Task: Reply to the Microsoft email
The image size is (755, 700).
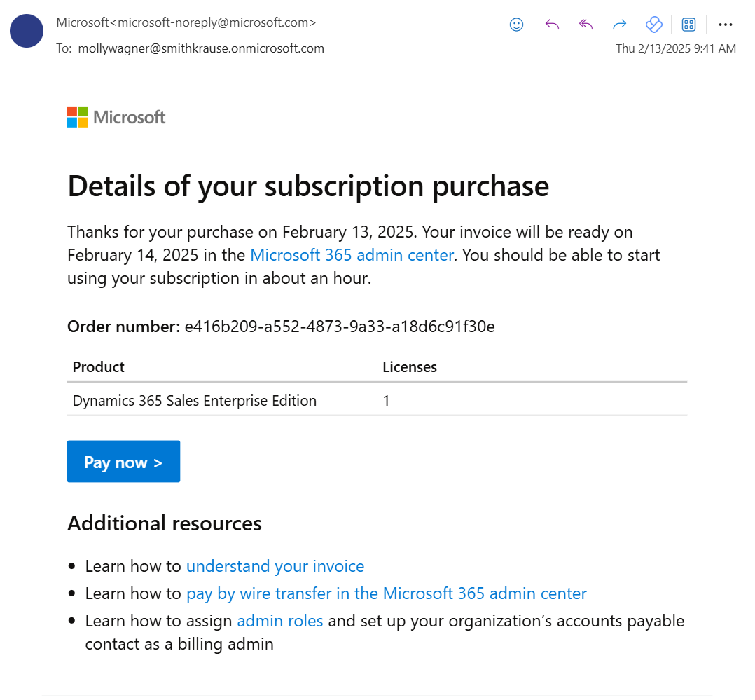Action: [552, 25]
